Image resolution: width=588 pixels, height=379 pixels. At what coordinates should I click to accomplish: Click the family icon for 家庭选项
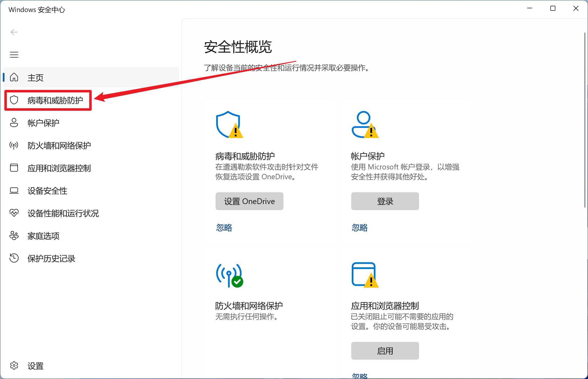coord(14,235)
